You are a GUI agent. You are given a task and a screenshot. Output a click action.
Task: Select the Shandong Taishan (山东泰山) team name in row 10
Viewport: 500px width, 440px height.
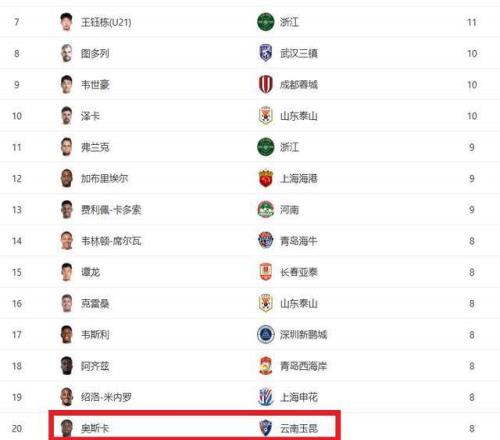tap(299, 116)
